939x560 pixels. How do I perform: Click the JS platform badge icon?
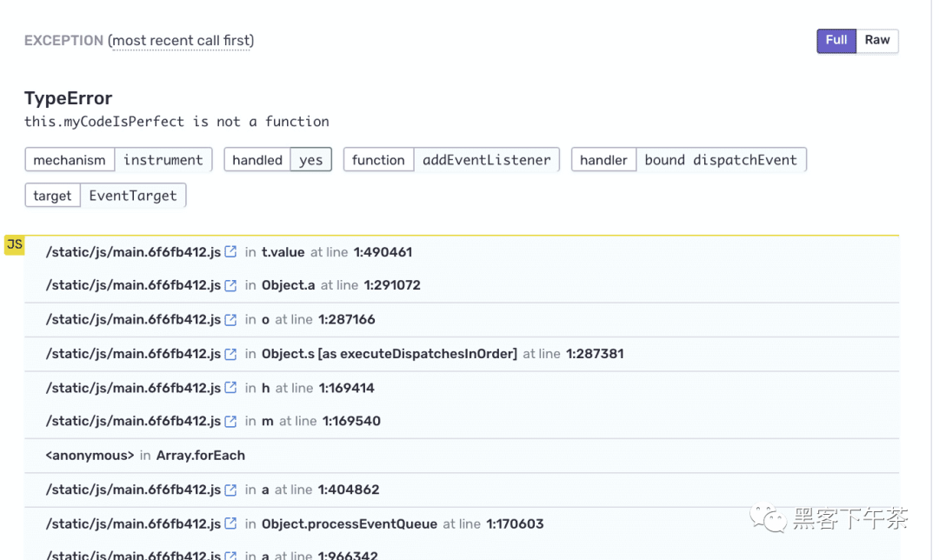pos(15,244)
